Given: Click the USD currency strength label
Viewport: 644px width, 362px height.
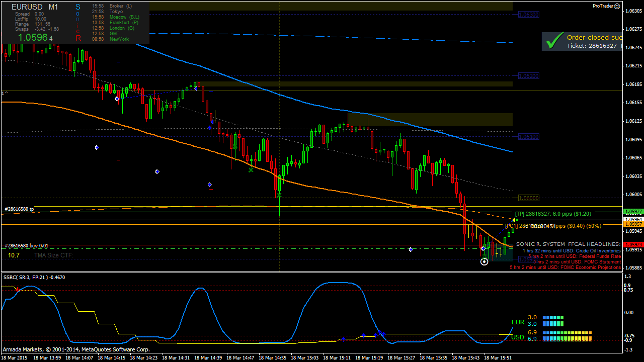Looking at the screenshot, I should (518, 337).
